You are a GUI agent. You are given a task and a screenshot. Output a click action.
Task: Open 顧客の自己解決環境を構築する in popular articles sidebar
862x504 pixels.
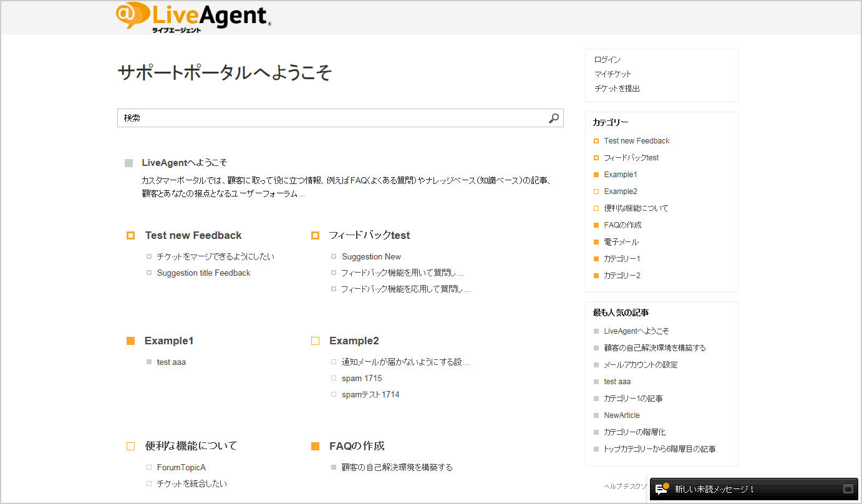(655, 348)
